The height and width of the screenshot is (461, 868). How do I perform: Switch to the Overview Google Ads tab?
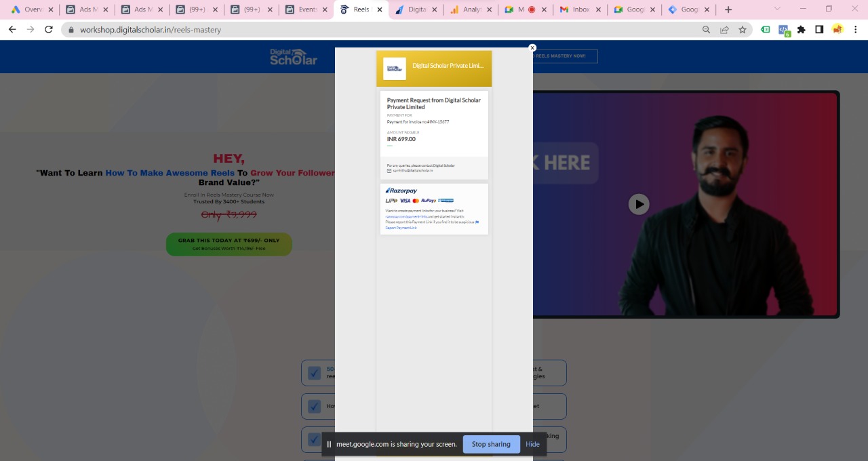[32, 9]
